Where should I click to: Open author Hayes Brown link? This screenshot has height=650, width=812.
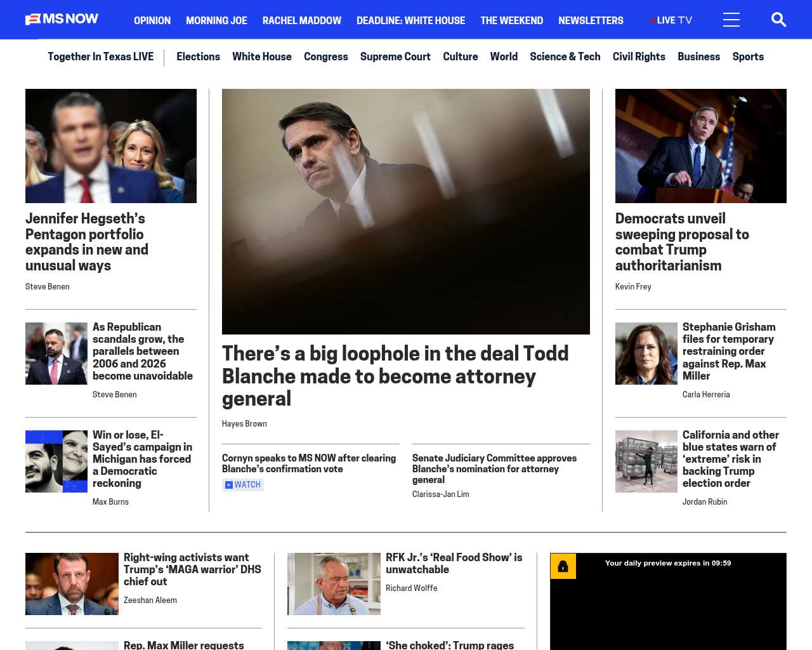click(x=244, y=424)
